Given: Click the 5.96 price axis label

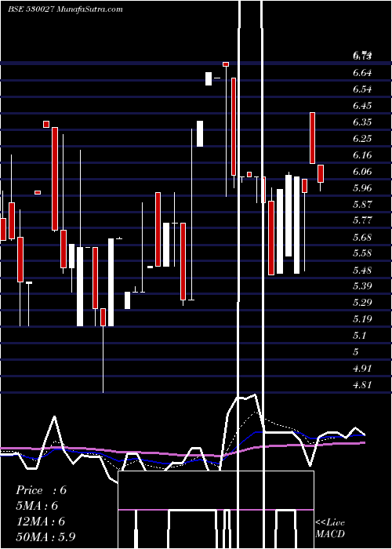Looking at the screenshot, I should coord(362,188).
